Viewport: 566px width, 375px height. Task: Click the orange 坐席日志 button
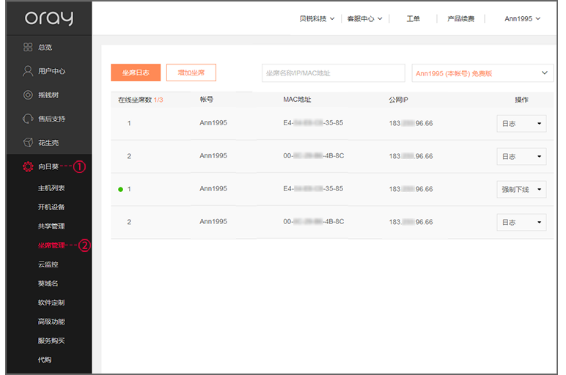pos(136,73)
